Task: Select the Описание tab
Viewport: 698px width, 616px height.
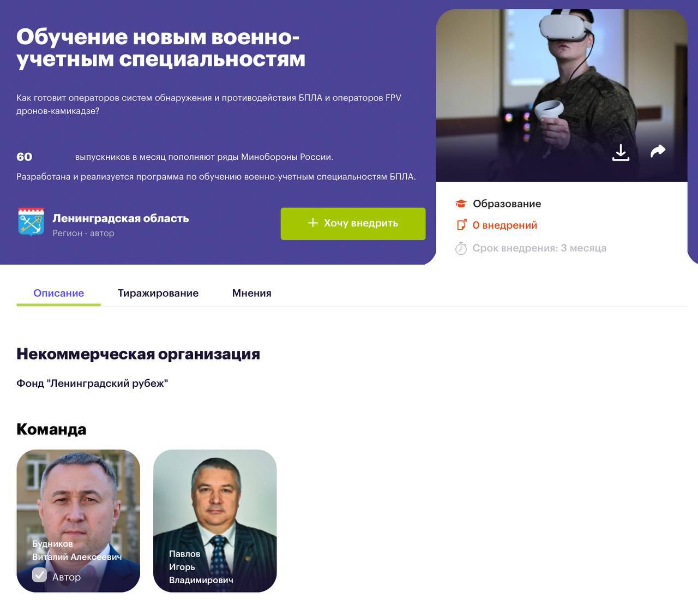Action: 59,293
